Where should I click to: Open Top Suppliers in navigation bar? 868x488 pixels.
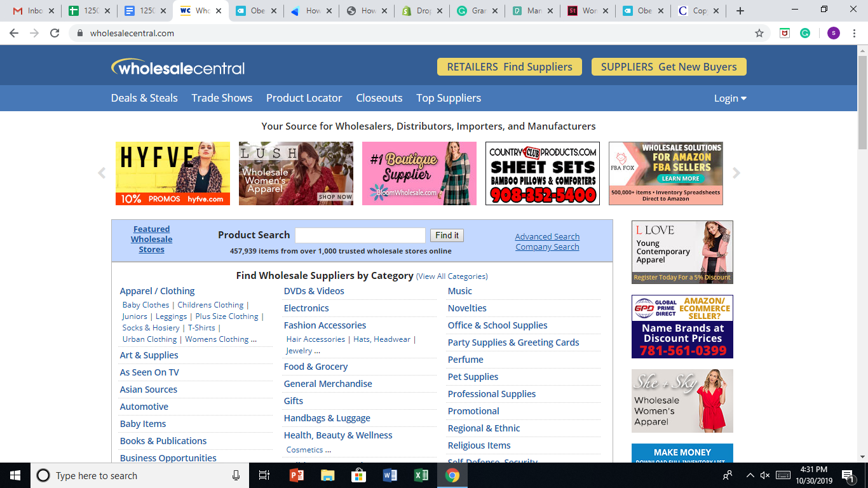[449, 98]
